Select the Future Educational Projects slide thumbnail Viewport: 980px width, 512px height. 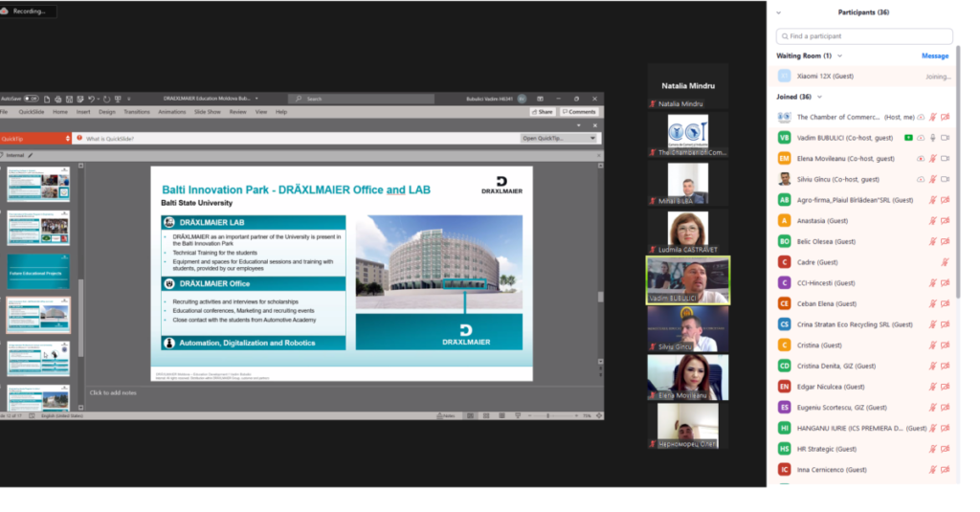[38, 272]
